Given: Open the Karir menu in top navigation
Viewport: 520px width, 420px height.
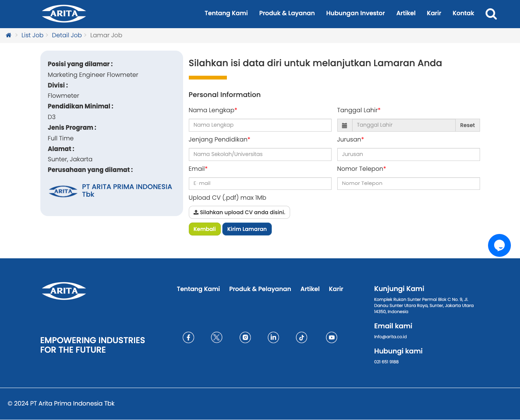Looking at the screenshot, I should [x=434, y=13].
